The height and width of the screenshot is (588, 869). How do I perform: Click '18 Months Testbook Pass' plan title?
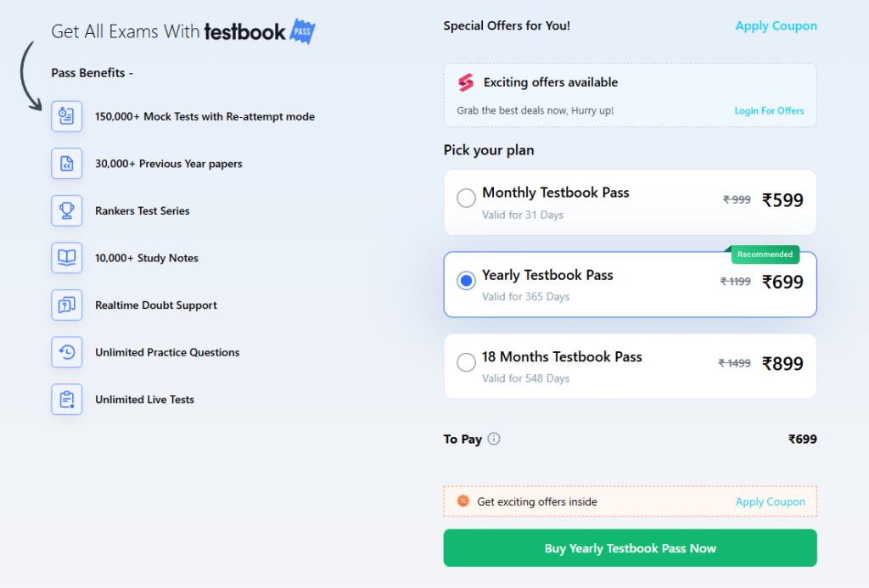[562, 357]
